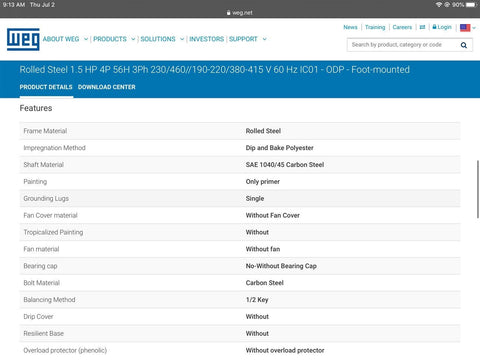The image size is (480, 360).
Task: Click the Bearing cap label
Action: [40, 266]
